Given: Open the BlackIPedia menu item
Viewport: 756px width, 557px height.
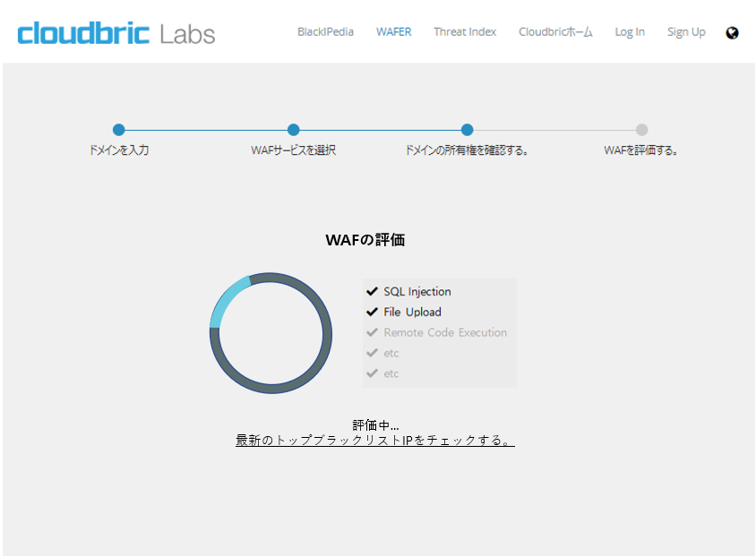Looking at the screenshot, I should coord(325,32).
